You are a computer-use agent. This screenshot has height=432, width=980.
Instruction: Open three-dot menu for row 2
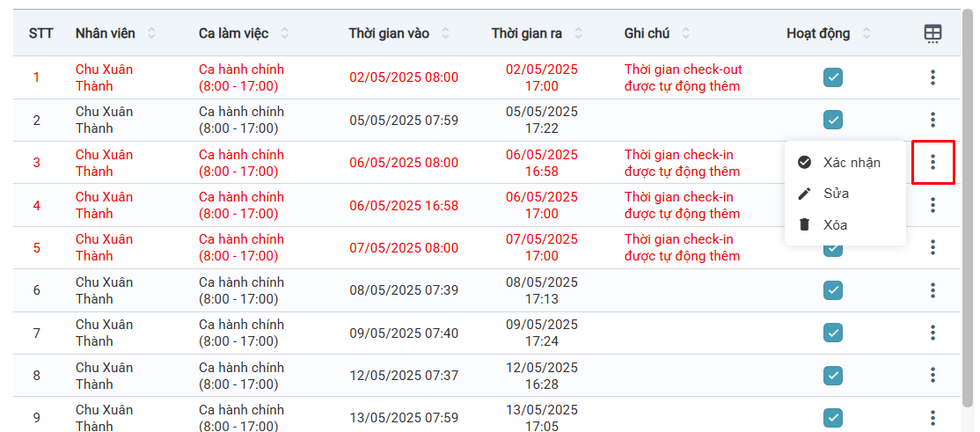coord(932,120)
